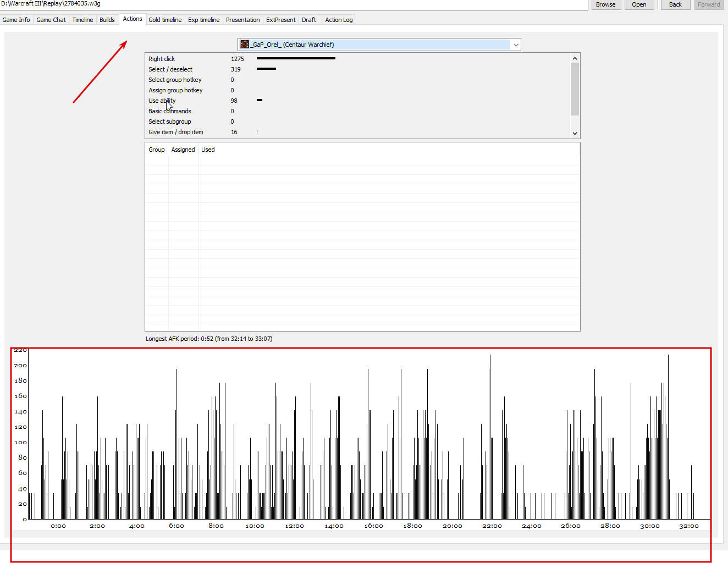Click the Longest AFK period text
Viewport: 728px width, 563px height.
pos(209,339)
